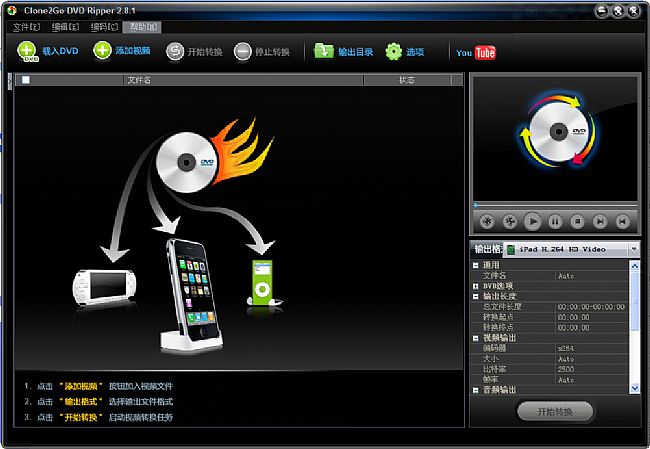Open Options (选项) gear icon

pos(394,52)
